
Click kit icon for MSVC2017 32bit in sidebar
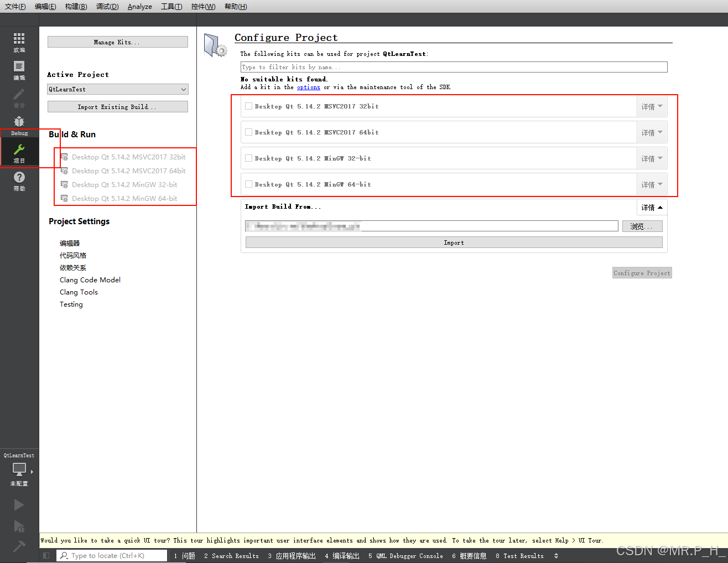(x=64, y=157)
